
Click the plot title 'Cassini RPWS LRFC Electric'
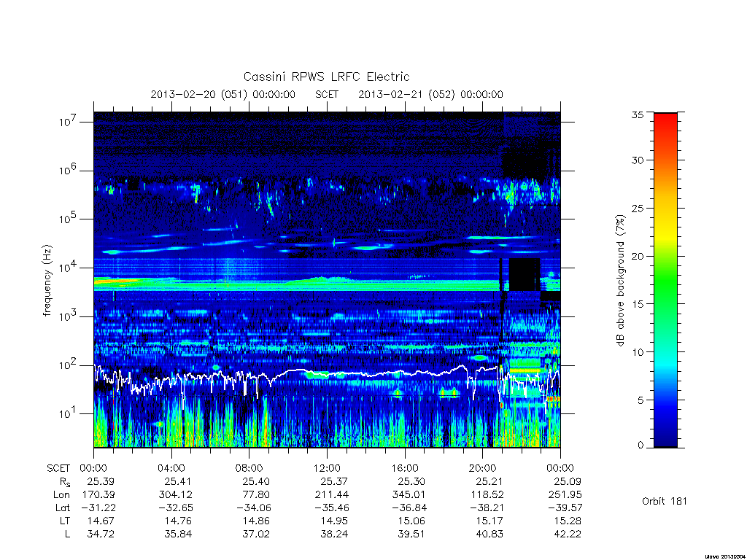point(326,77)
